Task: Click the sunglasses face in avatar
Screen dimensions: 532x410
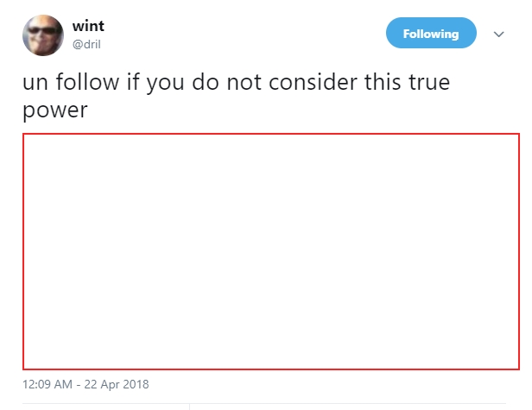Action: coord(43,32)
